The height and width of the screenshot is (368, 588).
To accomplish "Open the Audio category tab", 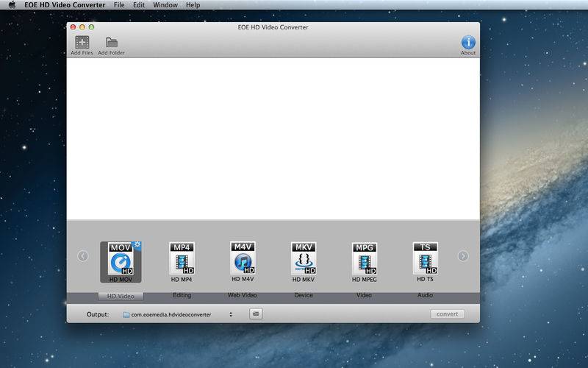I will 426,296.
